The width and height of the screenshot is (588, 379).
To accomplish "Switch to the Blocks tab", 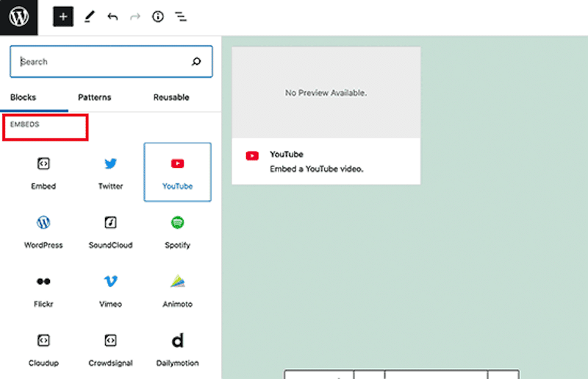I will click(x=24, y=97).
